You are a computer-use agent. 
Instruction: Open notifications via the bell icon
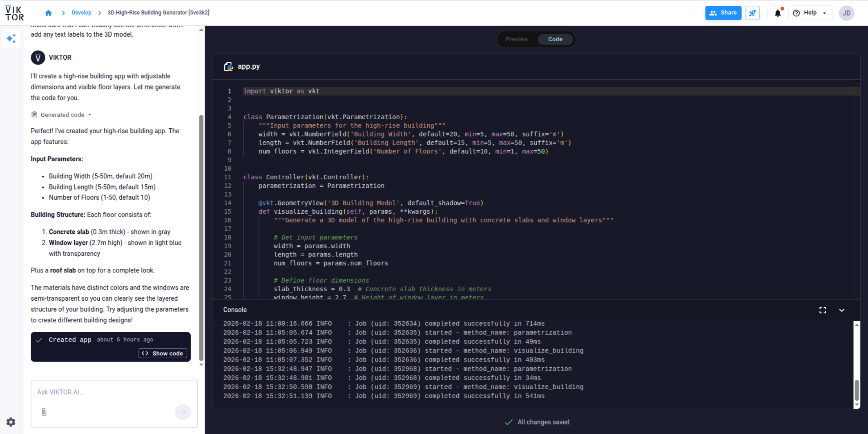click(777, 13)
